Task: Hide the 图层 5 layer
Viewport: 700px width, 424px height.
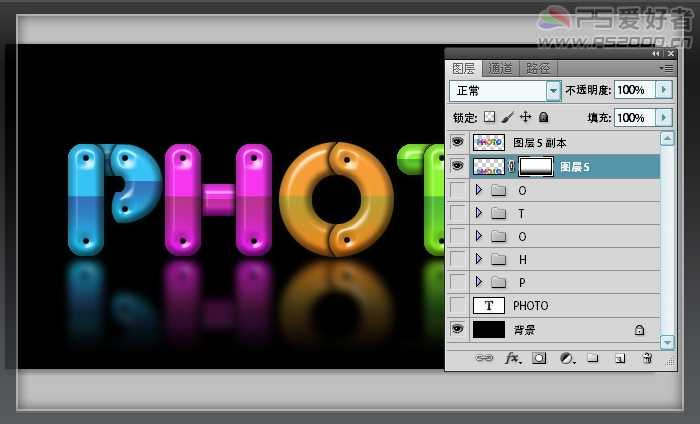Action: point(458,166)
